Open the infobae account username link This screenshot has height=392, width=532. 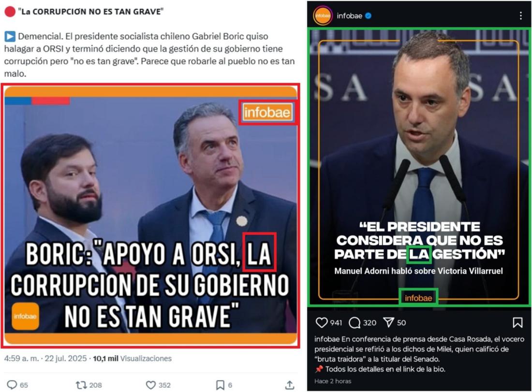tap(350, 15)
